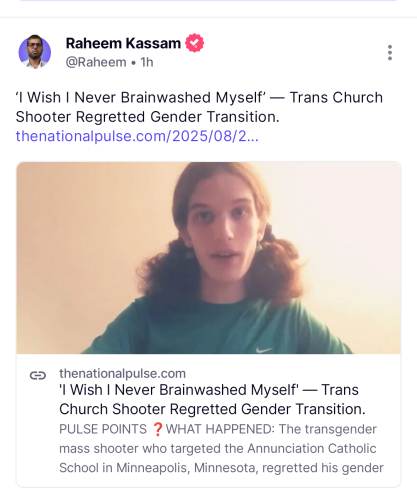Viewport: 417px width, 500px height.
Task: Click the @Raheem handle
Action: [x=96, y=62]
